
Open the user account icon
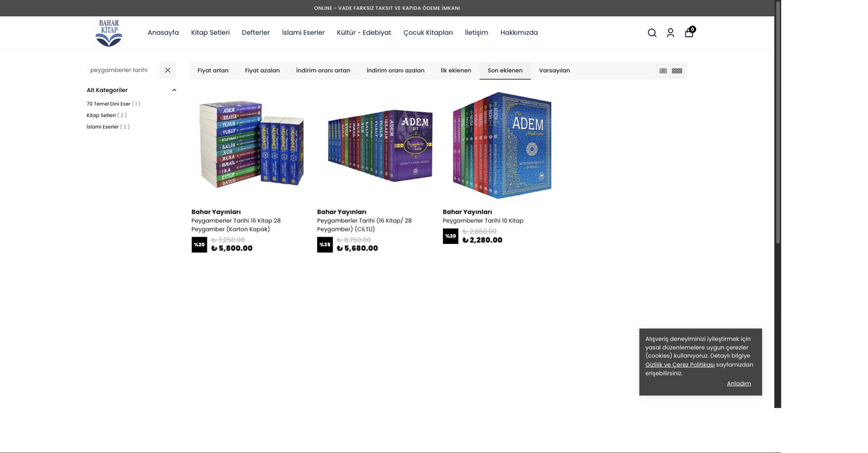pos(670,33)
